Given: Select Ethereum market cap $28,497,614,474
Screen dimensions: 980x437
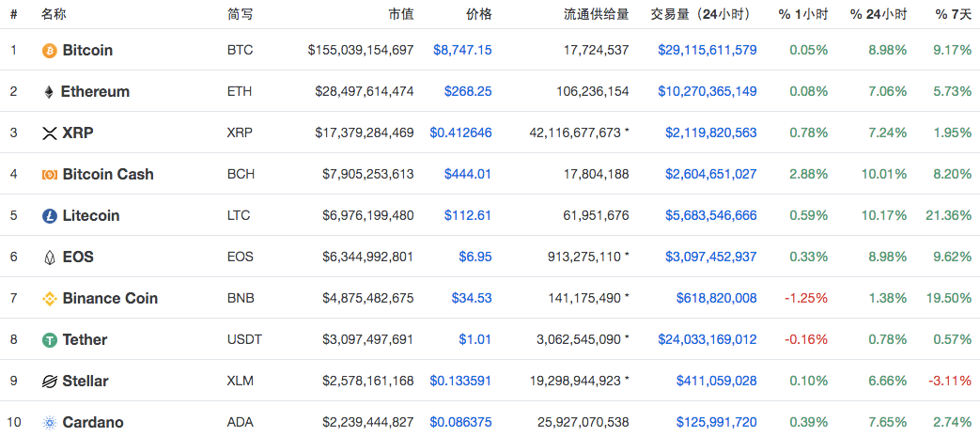Looking at the screenshot, I should (x=365, y=91).
